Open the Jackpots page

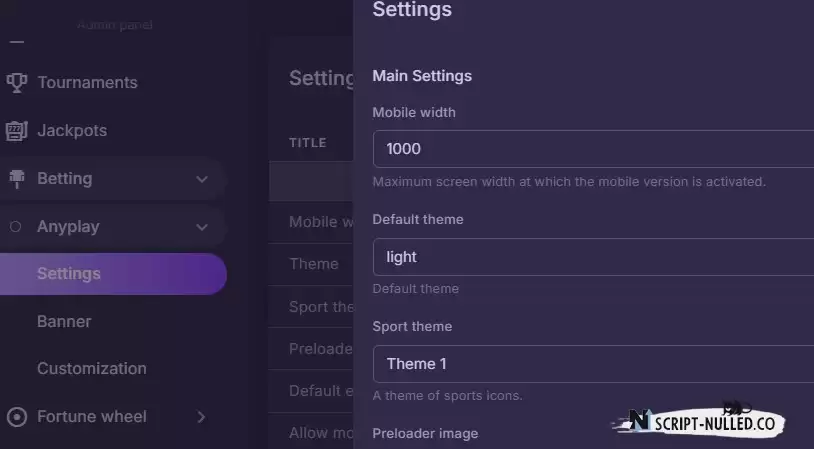click(x=72, y=130)
